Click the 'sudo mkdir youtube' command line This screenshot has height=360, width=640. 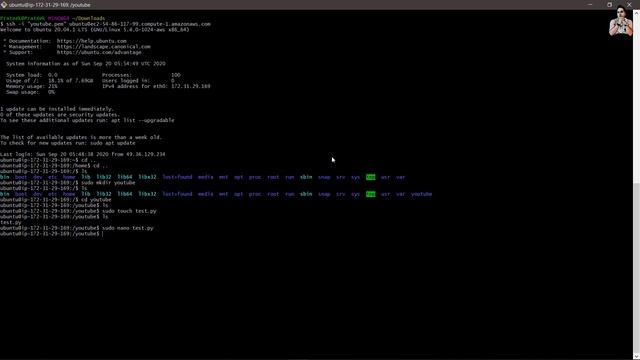68,183
